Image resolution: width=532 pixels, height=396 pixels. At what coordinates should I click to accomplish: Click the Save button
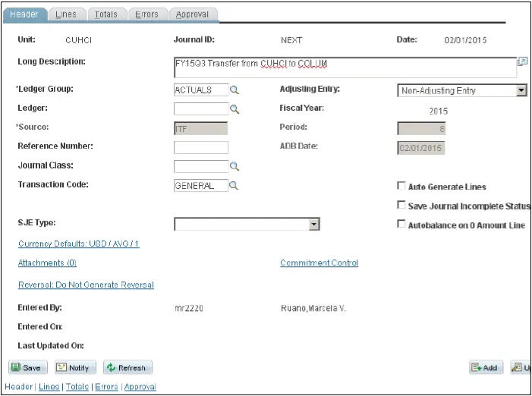(28, 367)
